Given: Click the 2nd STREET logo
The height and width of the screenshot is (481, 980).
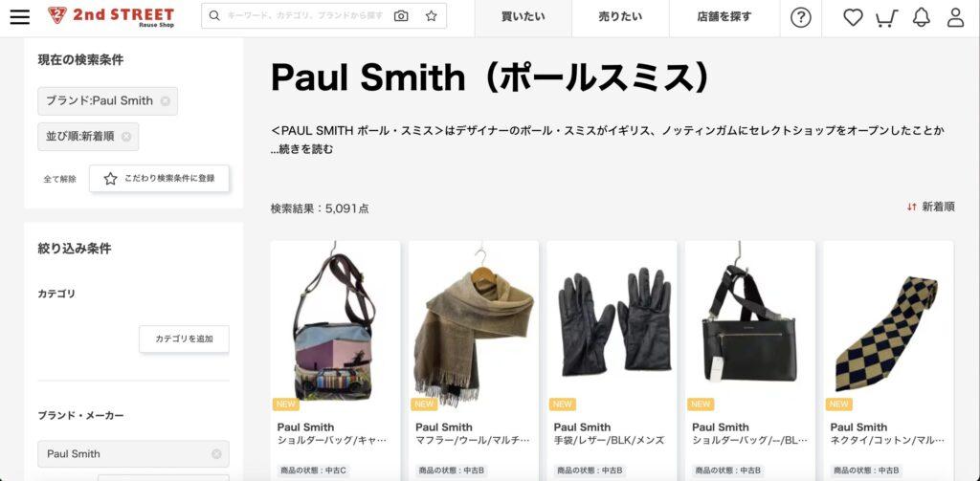Looking at the screenshot, I should click(x=111, y=17).
